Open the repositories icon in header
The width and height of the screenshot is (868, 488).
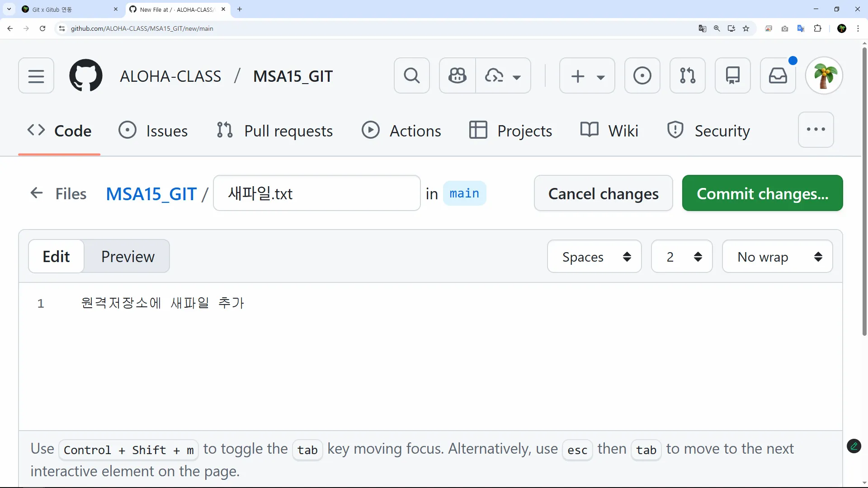[732, 75]
